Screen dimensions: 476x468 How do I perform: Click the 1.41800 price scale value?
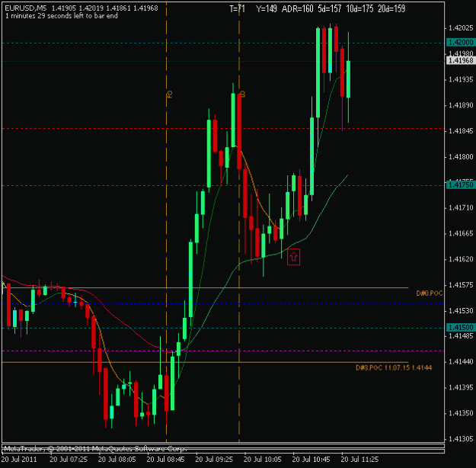pos(461,157)
